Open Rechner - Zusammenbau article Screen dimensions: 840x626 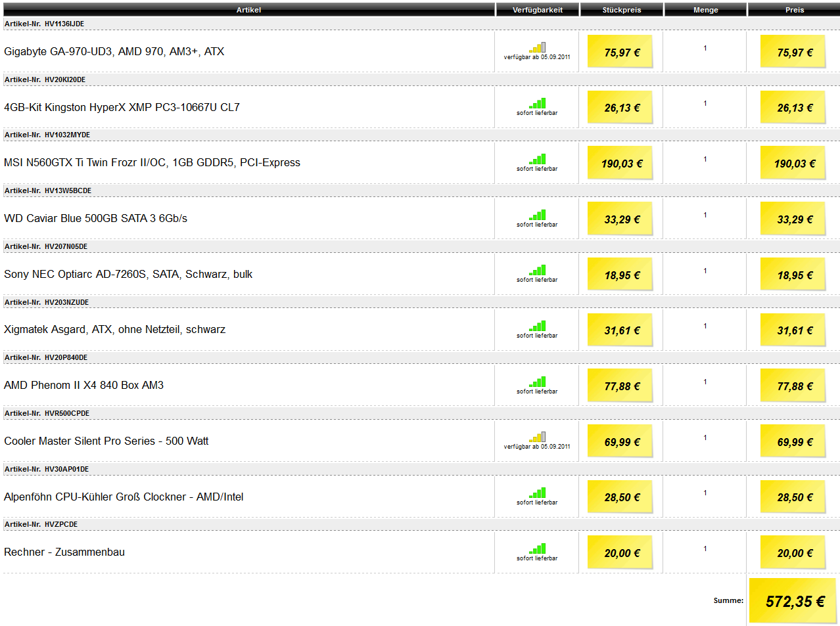pyautogui.click(x=64, y=552)
